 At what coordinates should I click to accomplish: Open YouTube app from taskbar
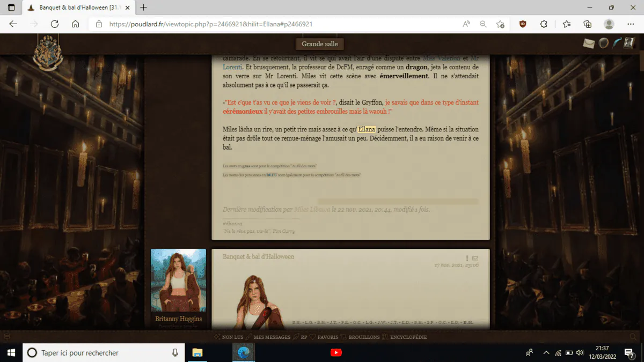[336, 353]
